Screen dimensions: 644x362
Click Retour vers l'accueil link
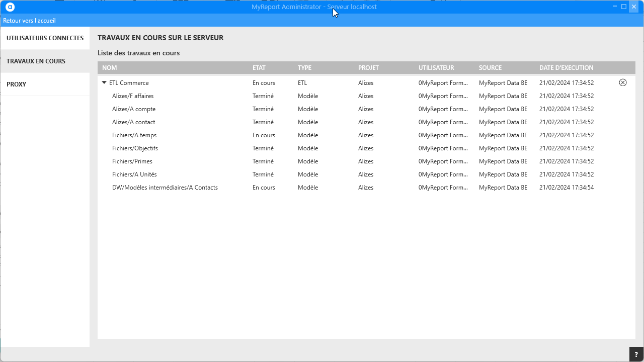29,21
